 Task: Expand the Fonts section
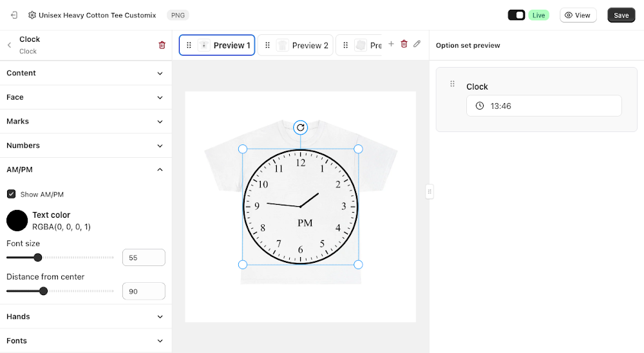point(86,341)
